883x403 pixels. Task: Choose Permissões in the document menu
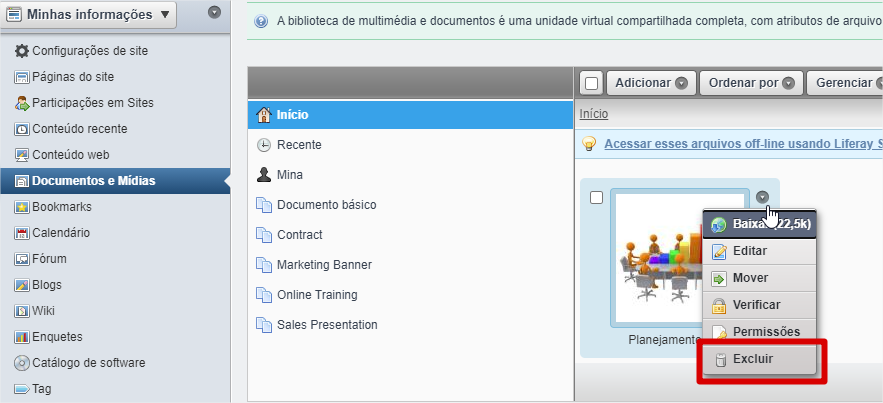click(765, 332)
